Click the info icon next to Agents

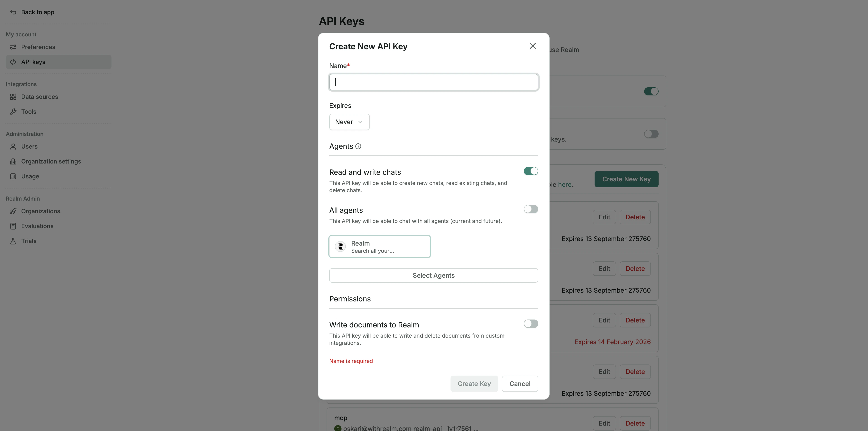[358, 146]
